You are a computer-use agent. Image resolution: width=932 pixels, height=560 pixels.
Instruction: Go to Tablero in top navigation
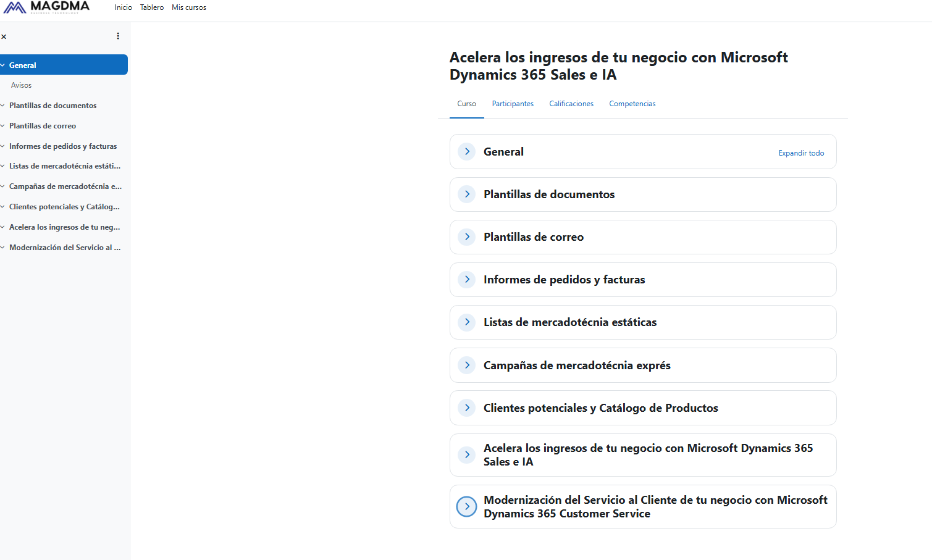pos(151,7)
